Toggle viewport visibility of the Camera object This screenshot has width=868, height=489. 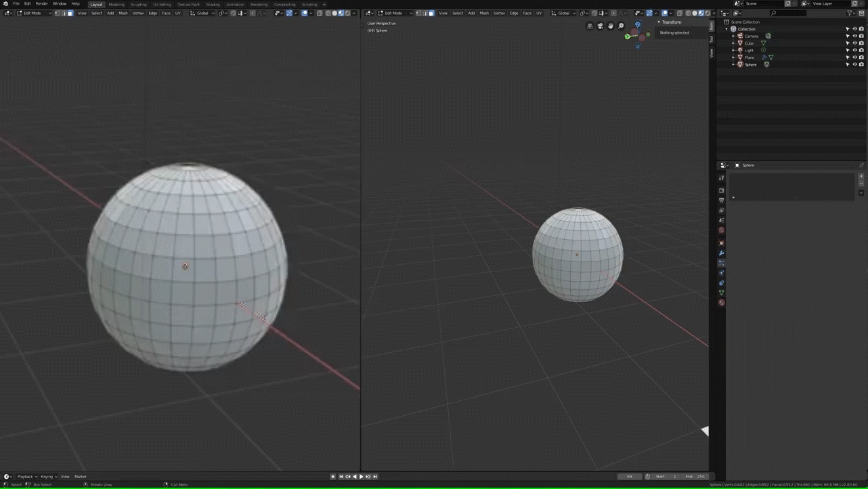[854, 36]
